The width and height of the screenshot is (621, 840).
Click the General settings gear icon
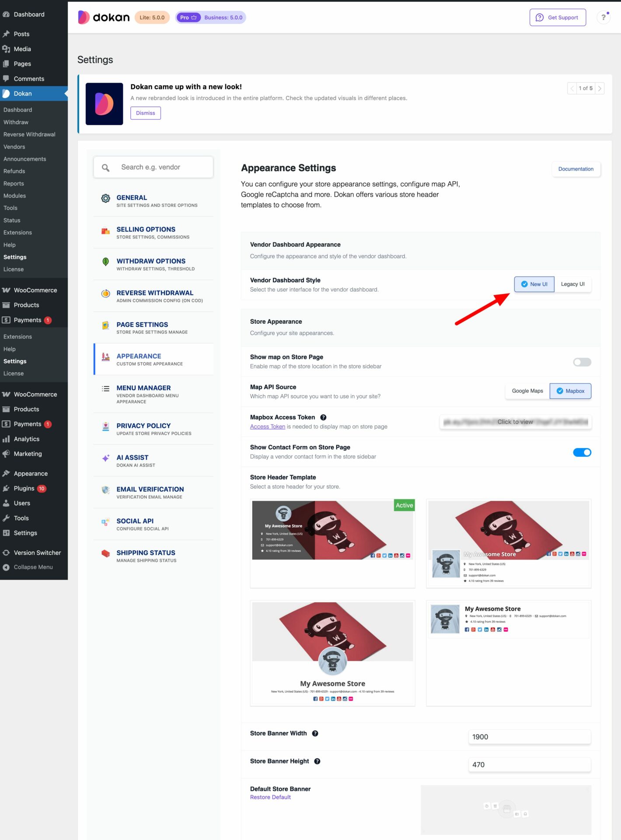pyautogui.click(x=105, y=198)
